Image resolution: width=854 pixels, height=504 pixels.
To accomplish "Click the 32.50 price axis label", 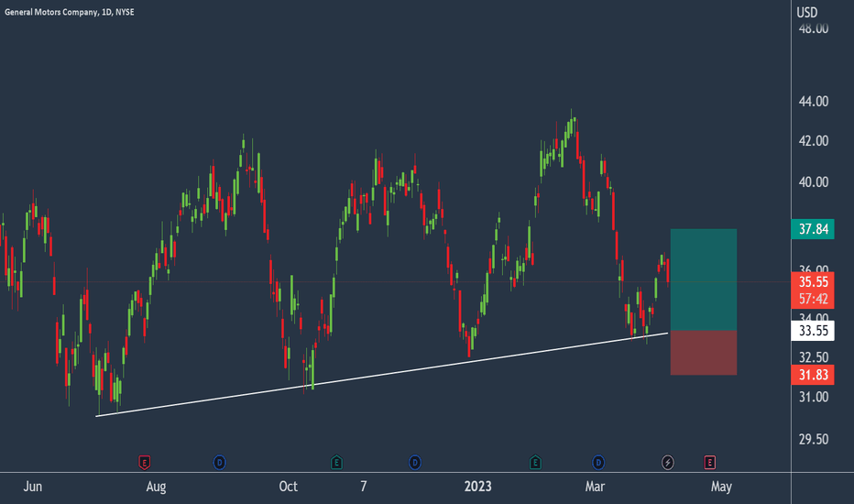I will tap(813, 357).
